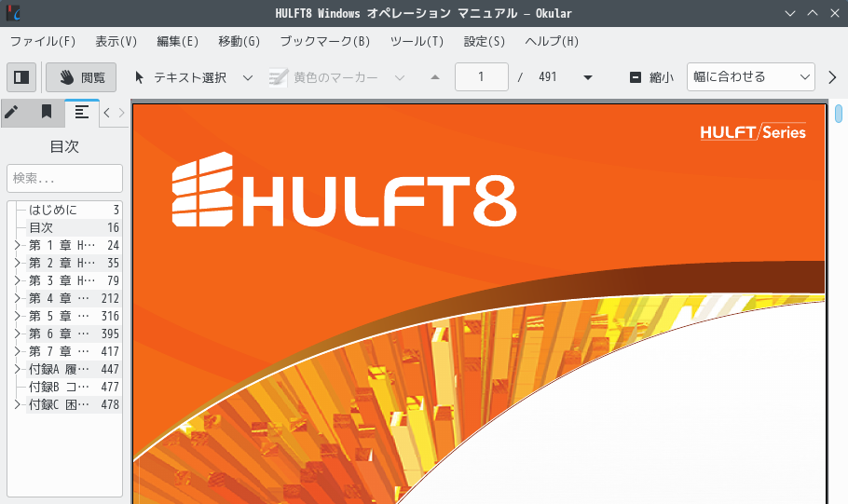Click the page number input field
This screenshot has height=504, width=848.
point(481,77)
